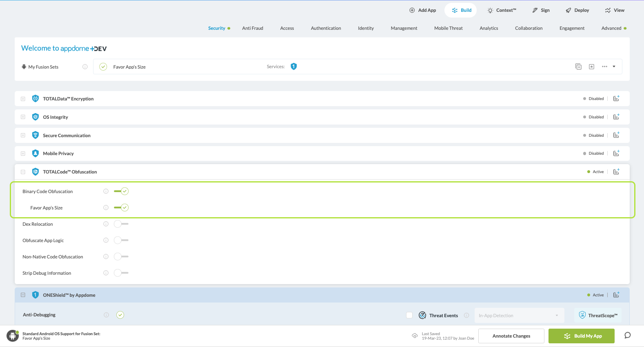
Task: Switch to the Anti Fraud tab
Action: [253, 28]
